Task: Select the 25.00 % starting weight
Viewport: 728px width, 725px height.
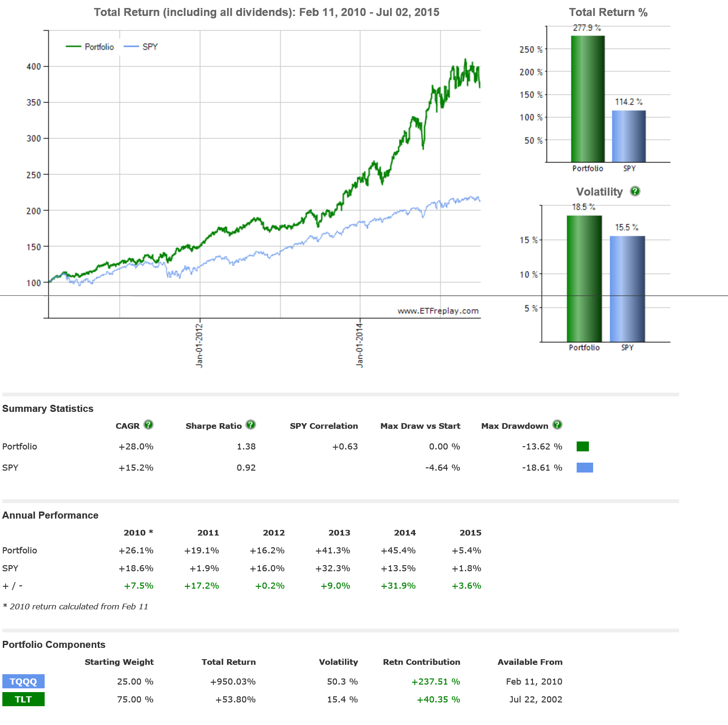Action: pyautogui.click(x=135, y=682)
